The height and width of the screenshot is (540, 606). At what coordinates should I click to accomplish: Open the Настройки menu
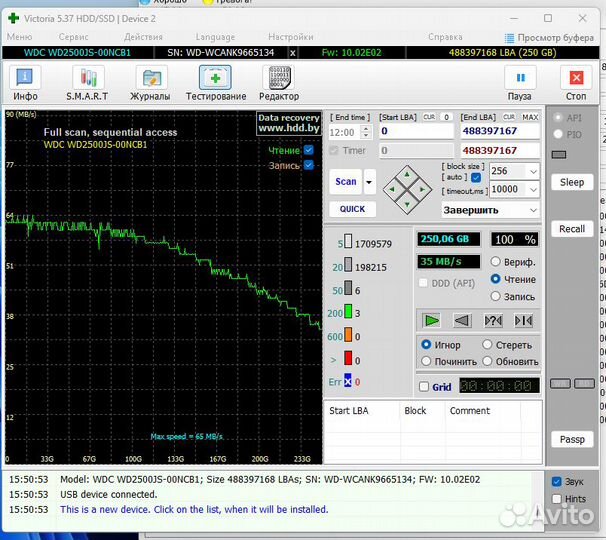pyautogui.click(x=290, y=37)
